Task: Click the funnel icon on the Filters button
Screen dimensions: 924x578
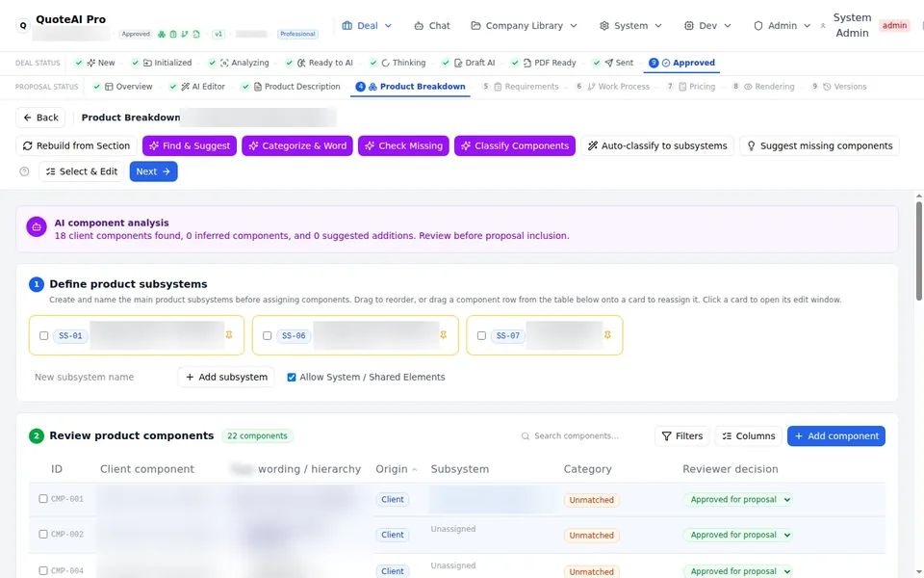Action: click(666, 436)
